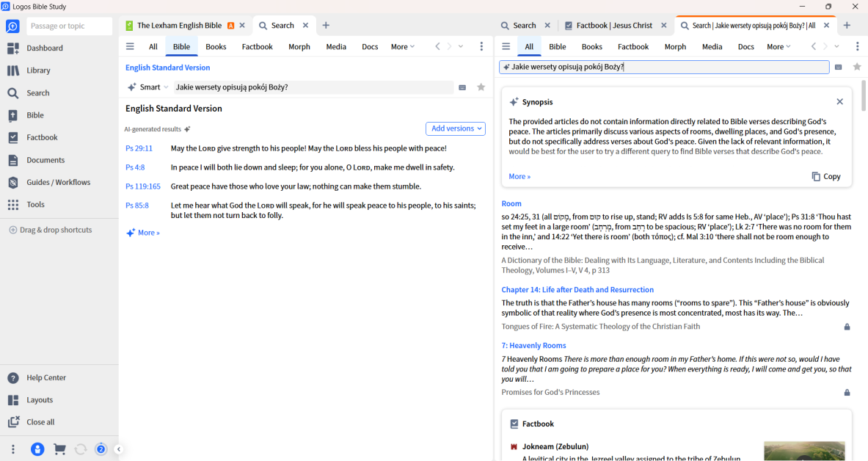Click the shopping cart icon
This screenshot has width=868, height=461.
59,449
